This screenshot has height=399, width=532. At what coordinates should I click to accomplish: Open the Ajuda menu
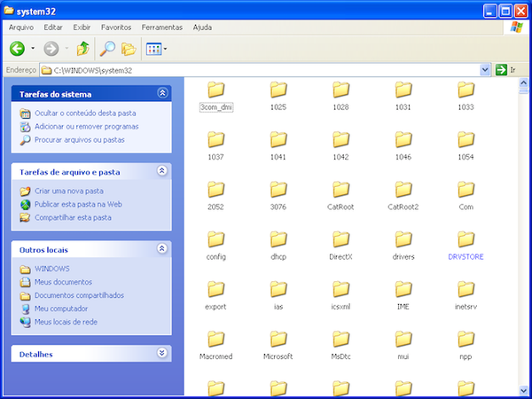[202, 27]
